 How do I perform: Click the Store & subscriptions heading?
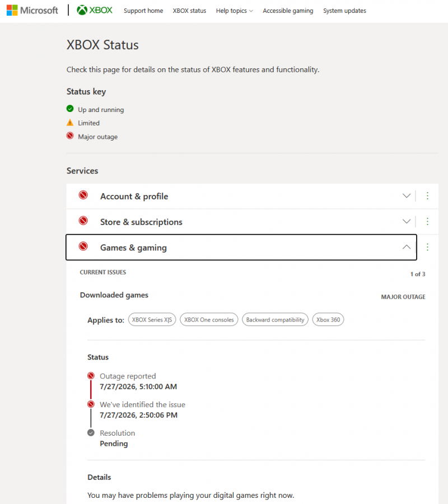[141, 222]
